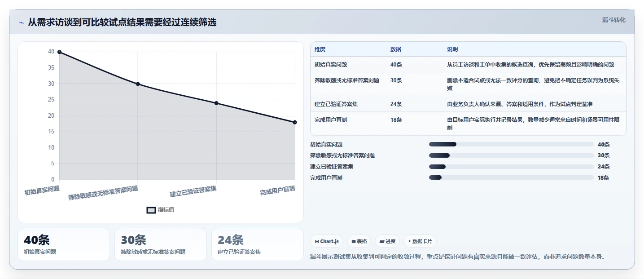Click the 维度 column header
This screenshot has height=279, width=644.
point(320,49)
